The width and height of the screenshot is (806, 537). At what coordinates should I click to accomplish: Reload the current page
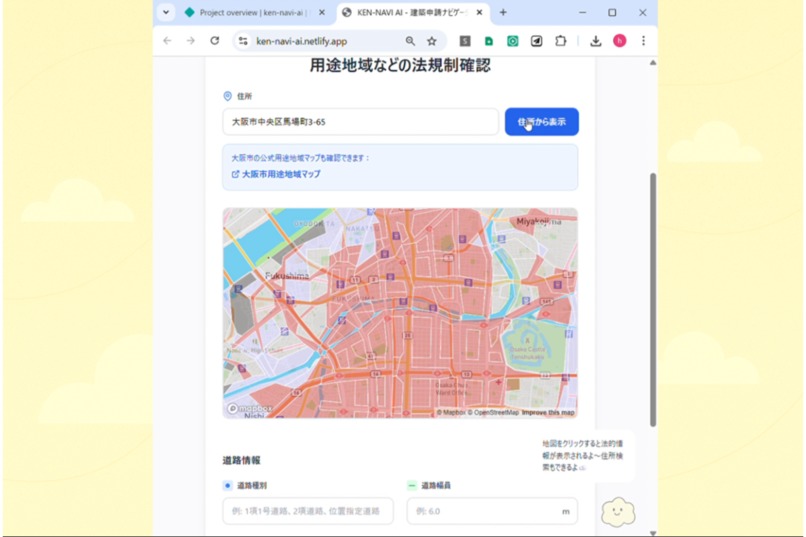[215, 41]
